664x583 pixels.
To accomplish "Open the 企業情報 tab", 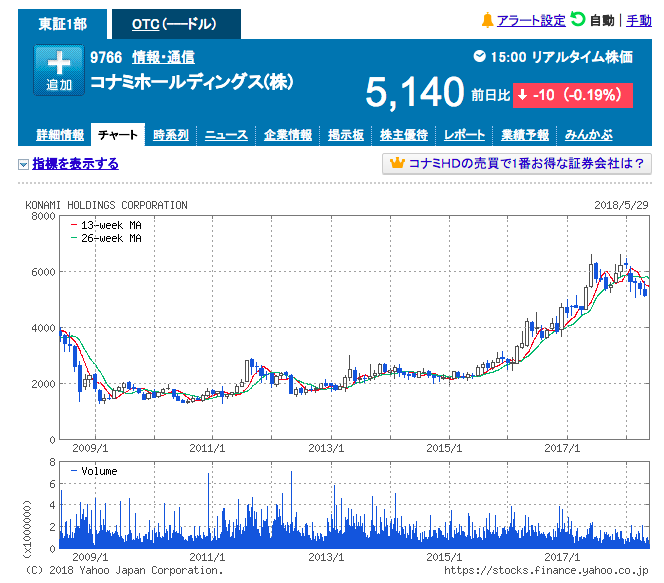I will [x=288, y=135].
